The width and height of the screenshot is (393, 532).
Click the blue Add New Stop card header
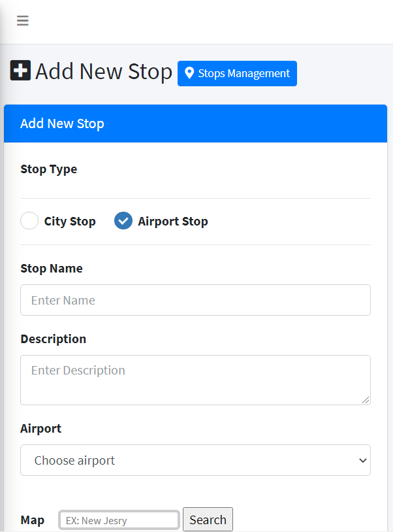195,124
